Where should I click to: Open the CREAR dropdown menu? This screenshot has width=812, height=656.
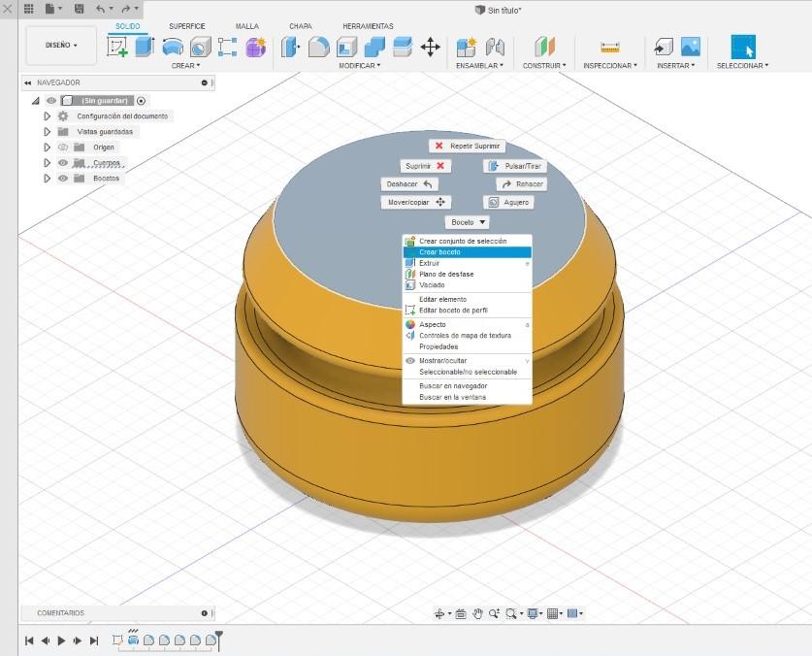tap(185, 66)
